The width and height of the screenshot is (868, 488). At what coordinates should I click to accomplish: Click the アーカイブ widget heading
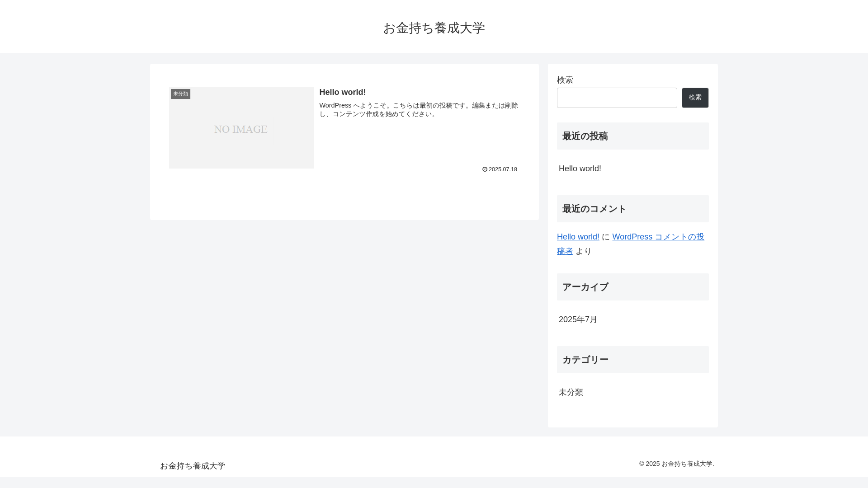[633, 287]
